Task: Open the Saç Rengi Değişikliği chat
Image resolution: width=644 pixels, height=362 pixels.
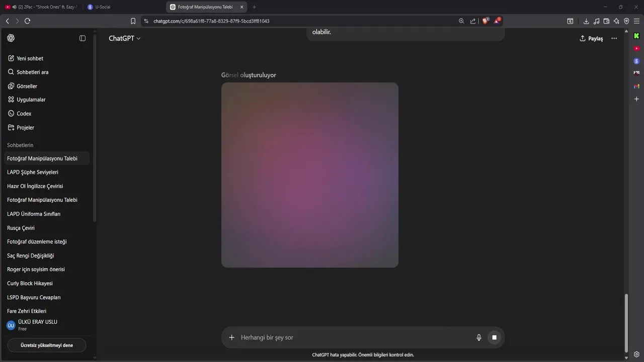Action: (47, 255)
